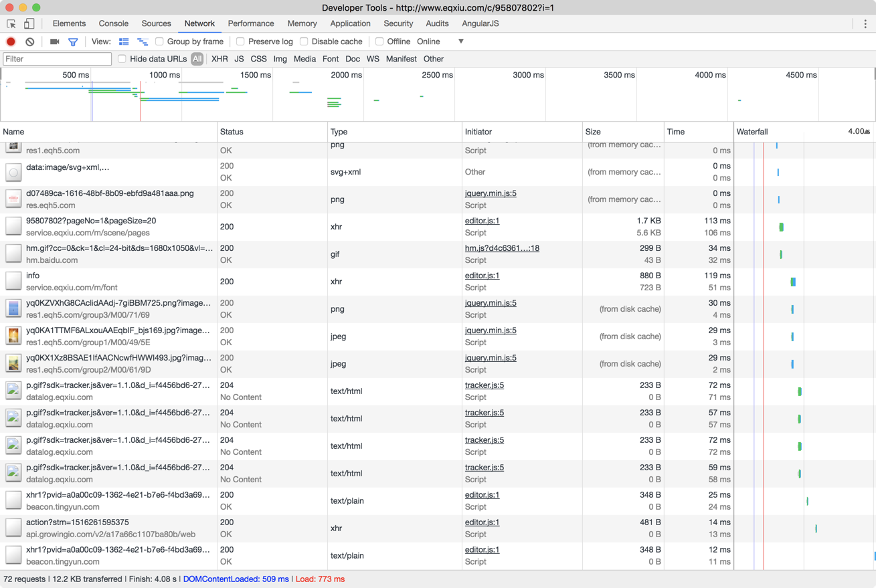
Task: Open editor.js:1 initiator for info request
Action: pyautogui.click(x=482, y=276)
